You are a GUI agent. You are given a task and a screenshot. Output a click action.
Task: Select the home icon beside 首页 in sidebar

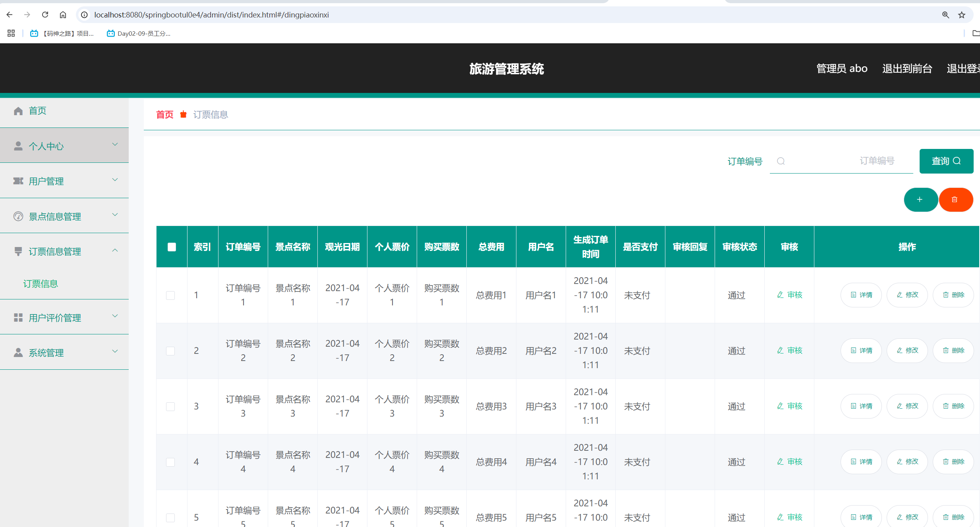pos(18,111)
